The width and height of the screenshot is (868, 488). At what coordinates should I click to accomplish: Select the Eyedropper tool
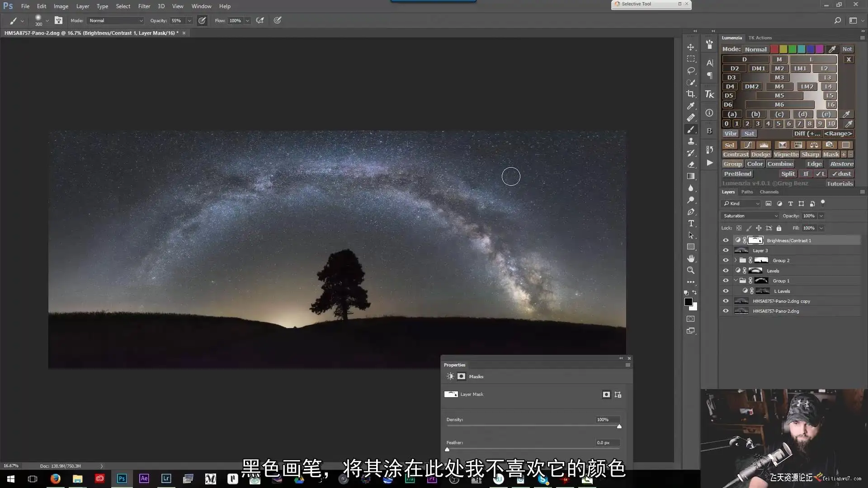coord(691,106)
